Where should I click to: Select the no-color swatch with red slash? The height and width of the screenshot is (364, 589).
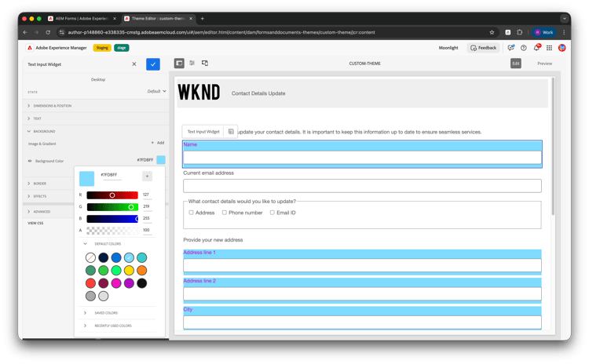[90, 257]
